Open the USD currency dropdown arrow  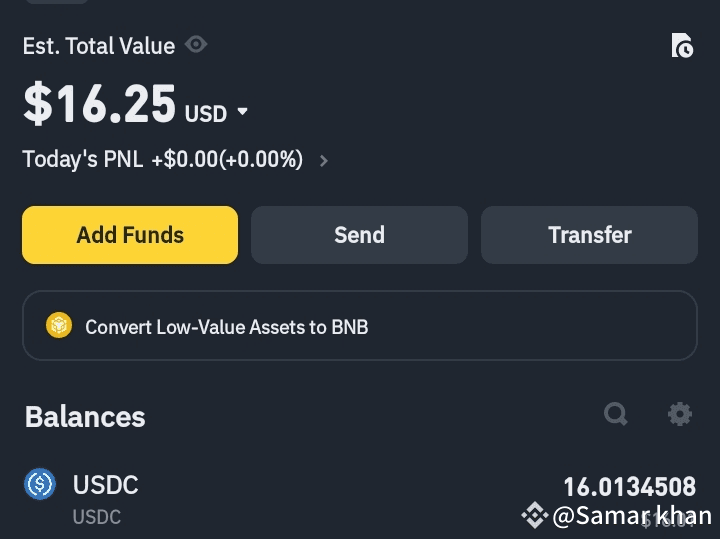click(x=242, y=112)
